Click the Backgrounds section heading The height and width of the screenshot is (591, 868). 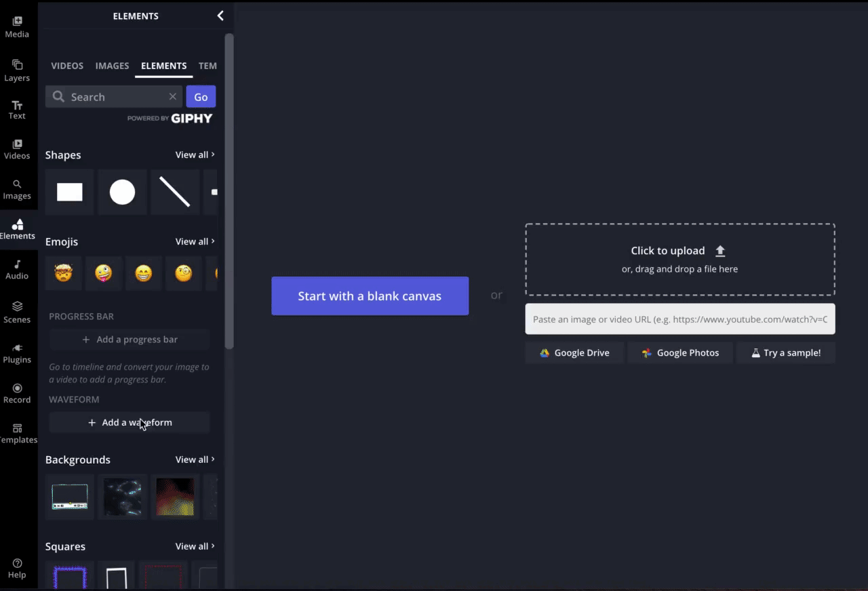click(x=78, y=460)
